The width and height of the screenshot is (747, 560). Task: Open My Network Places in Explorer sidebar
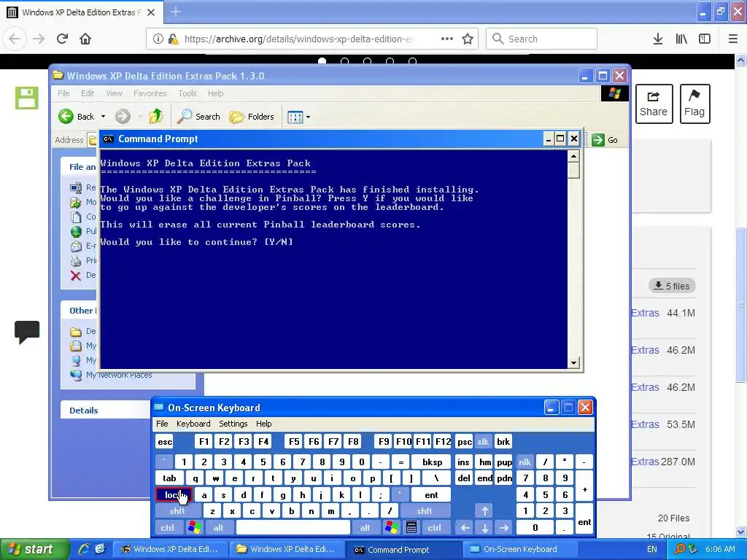click(119, 375)
